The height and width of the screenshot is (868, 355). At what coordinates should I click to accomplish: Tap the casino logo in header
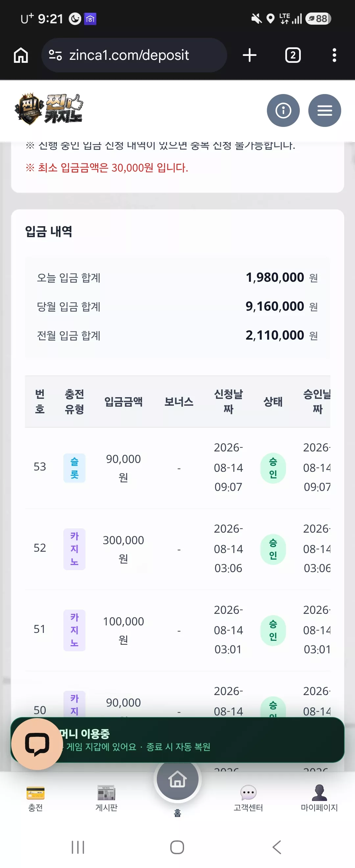[49, 109]
